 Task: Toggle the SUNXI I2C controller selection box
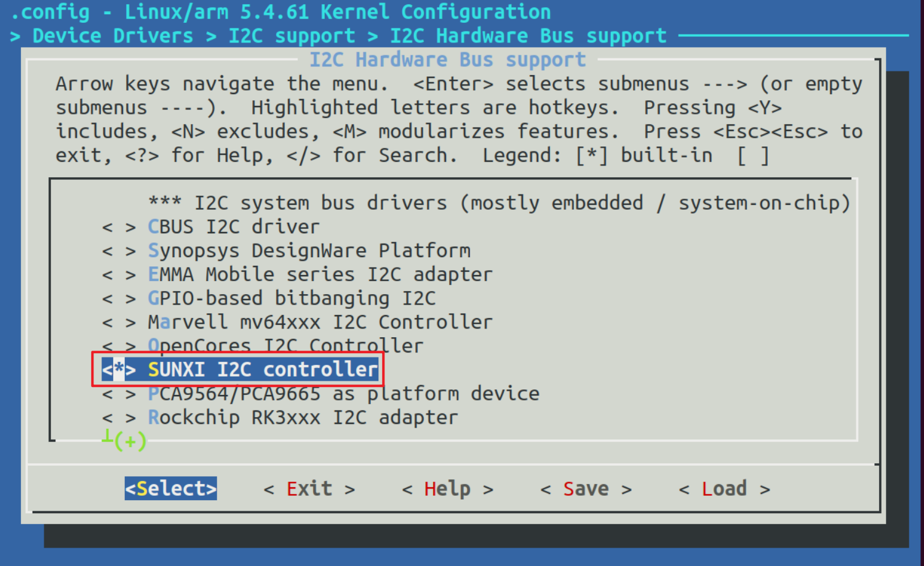coord(119,370)
